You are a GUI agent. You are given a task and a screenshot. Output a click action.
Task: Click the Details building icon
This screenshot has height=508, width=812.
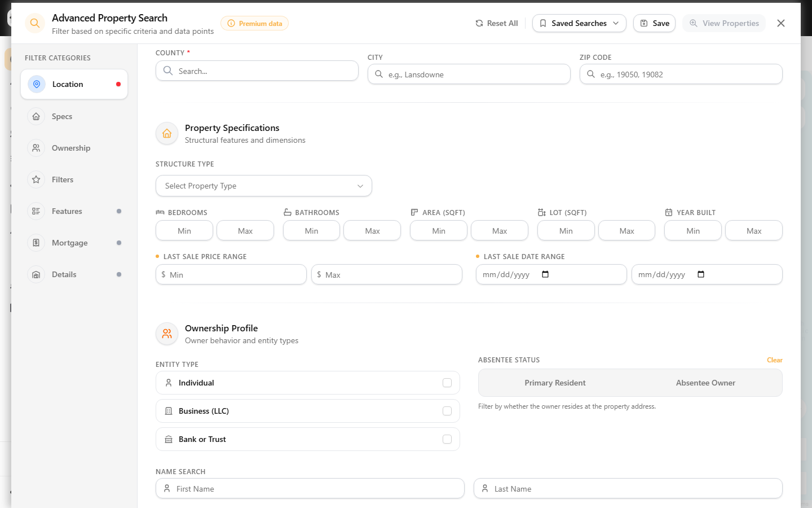(x=36, y=274)
